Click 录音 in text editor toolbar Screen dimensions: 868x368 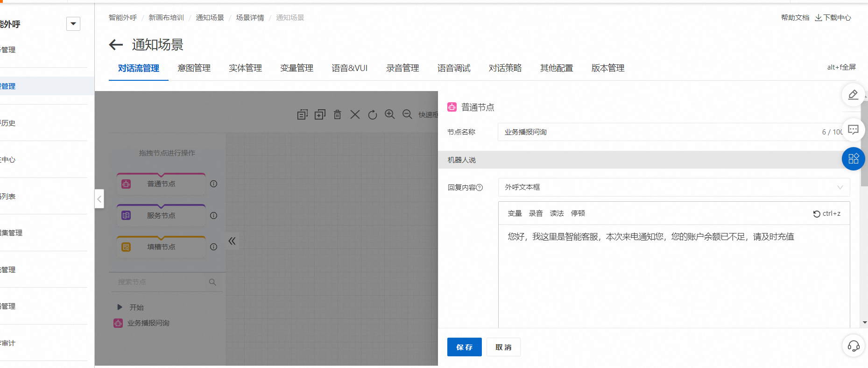coord(536,213)
